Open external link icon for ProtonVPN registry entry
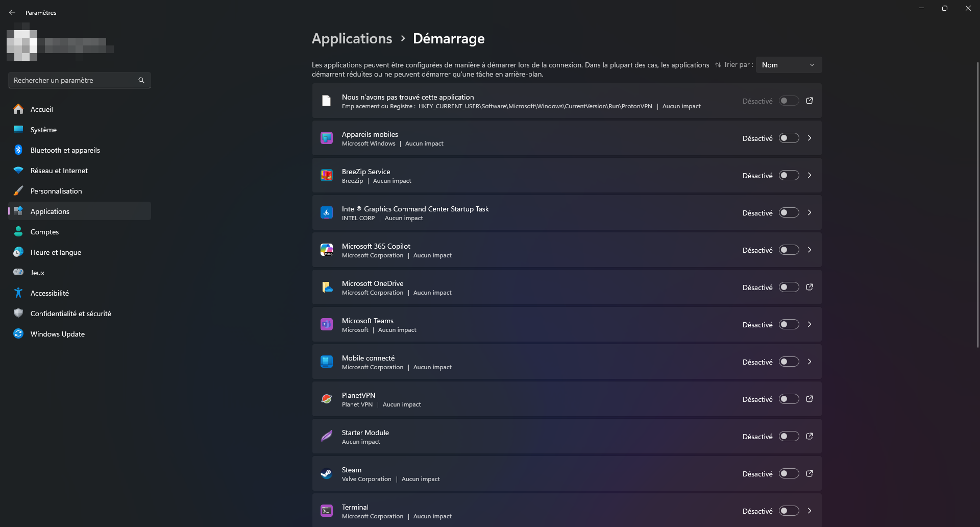The width and height of the screenshot is (980, 527). 810,101
